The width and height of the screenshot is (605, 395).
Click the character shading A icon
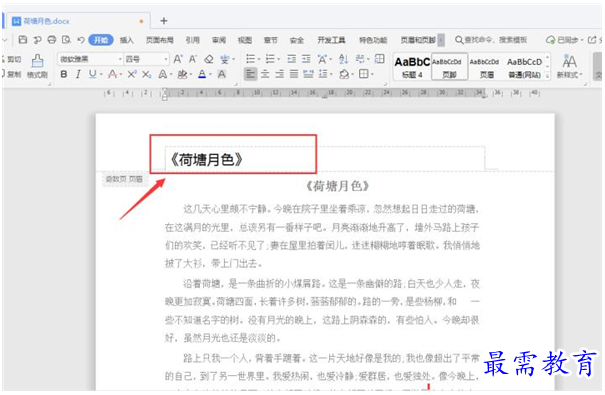point(222,74)
